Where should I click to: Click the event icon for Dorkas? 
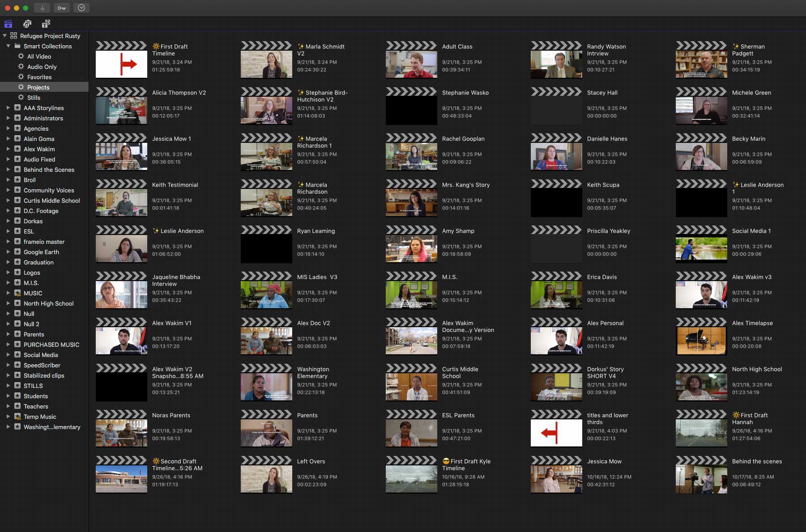[x=17, y=221]
